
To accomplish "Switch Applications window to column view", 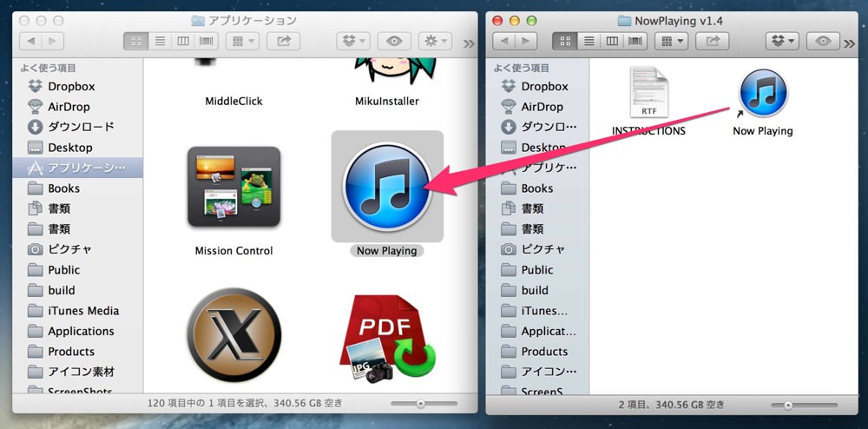I will [x=182, y=41].
